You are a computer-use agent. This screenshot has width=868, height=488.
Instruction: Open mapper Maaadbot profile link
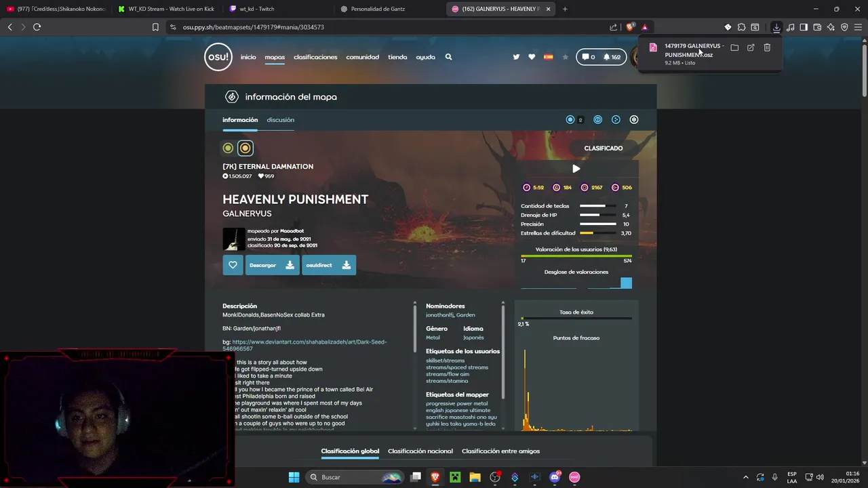click(x=292, y=231)
